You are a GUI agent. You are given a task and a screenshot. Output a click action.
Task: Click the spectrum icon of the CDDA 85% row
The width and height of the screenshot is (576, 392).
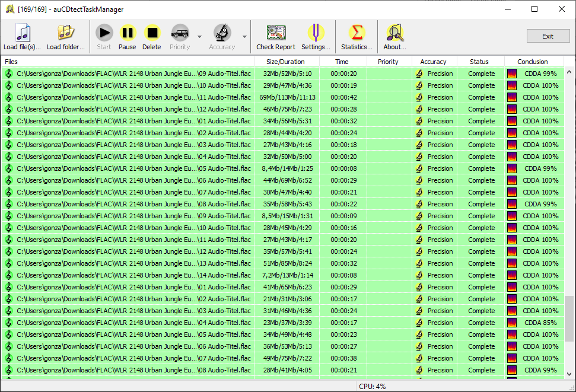[512, 323]
